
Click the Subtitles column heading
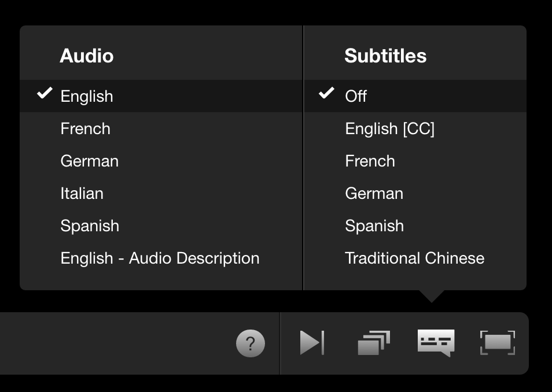pyautogui.click(x=385, y=56)
